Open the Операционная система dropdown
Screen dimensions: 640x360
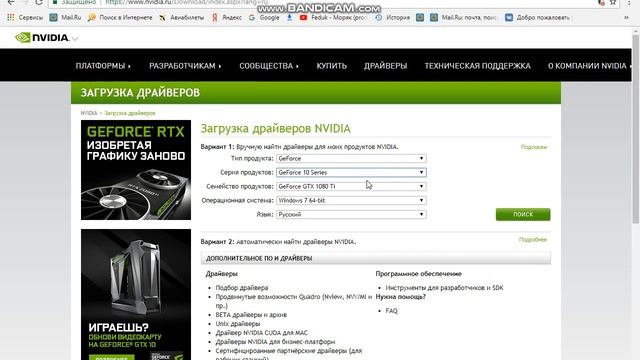pyautogui.click(x=351, y=200)
